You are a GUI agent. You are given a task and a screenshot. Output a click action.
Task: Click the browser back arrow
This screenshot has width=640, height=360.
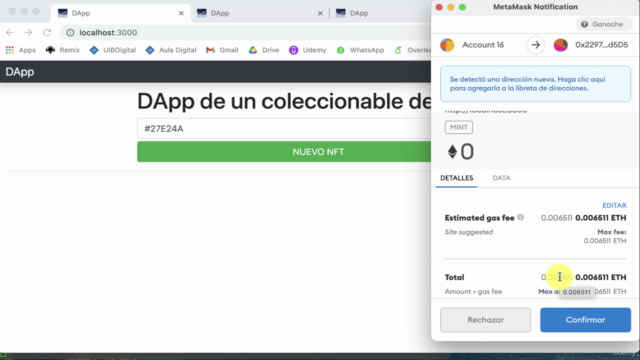[10, 32]
